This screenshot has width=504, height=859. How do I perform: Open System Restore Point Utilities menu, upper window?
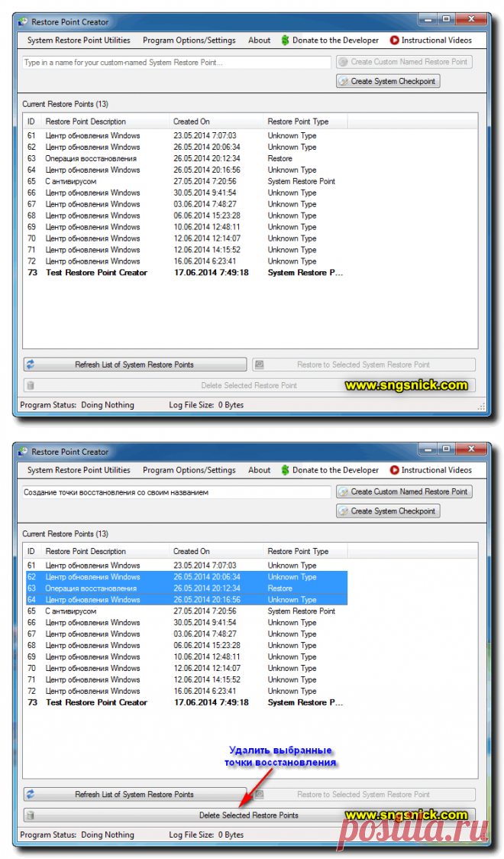tap(79, 40)
